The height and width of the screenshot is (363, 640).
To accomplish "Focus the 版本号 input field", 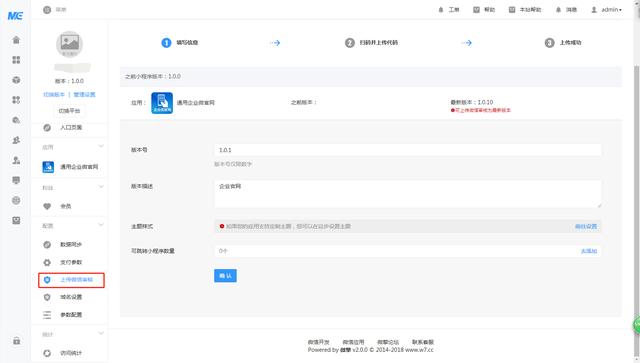I will (408, 150).
